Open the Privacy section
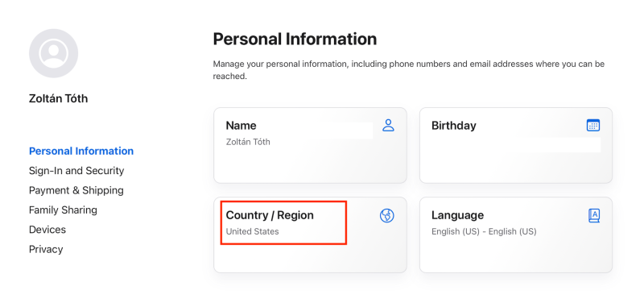Screen dimensions: 644x303 46,249
